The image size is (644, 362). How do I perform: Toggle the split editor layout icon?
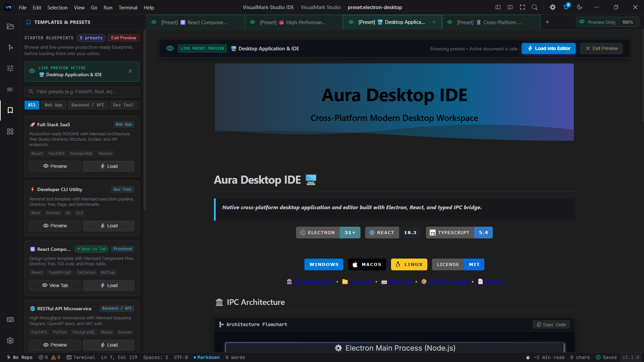510,7
